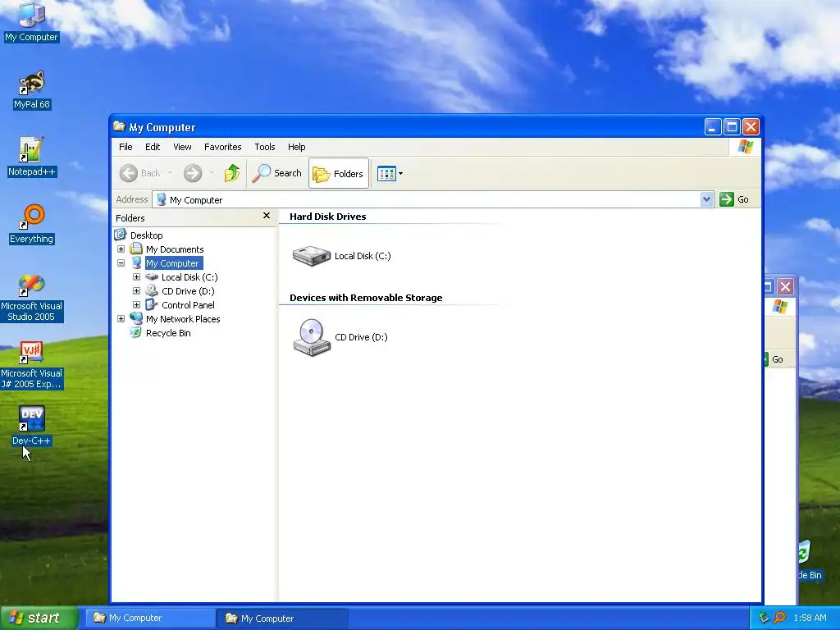Select My Documents in folder tree
Viewport: 840px width, 630px height.
[175, 249]
